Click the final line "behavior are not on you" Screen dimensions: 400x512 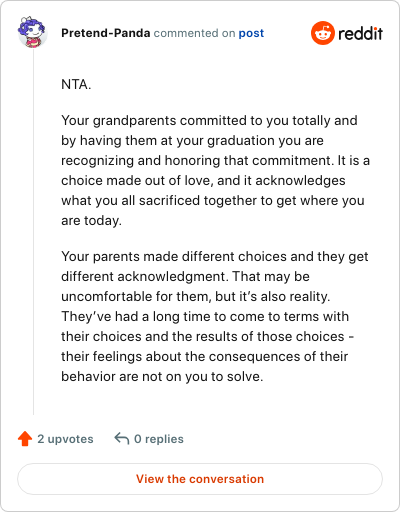[x=162, y=376]
